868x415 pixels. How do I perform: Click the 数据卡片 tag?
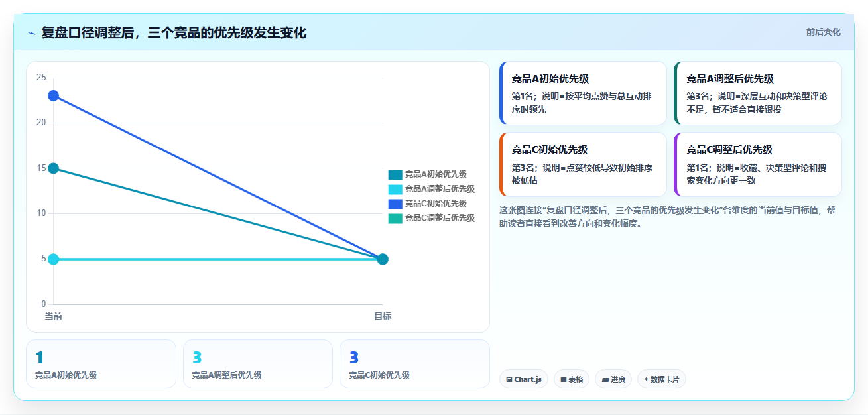pyautogui.click(x=661, y=379)
